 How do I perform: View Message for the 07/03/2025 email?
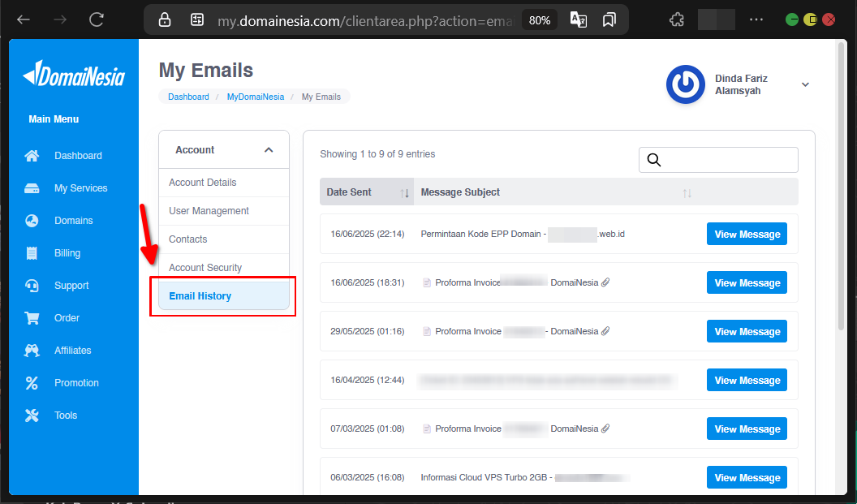click(x=747, y=429)
